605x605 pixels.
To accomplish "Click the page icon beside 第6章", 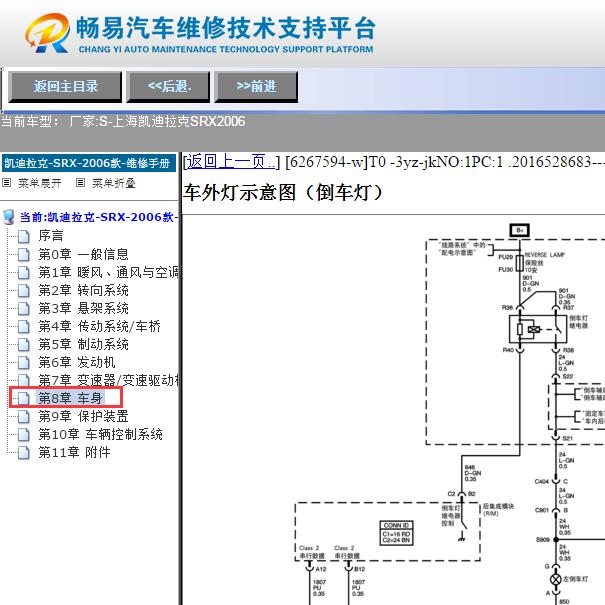I will point(24,363).
